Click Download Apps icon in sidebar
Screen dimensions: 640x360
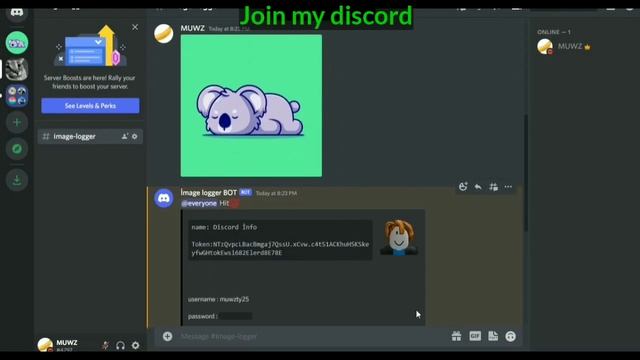pyautogui.click(x=17, y=180)
